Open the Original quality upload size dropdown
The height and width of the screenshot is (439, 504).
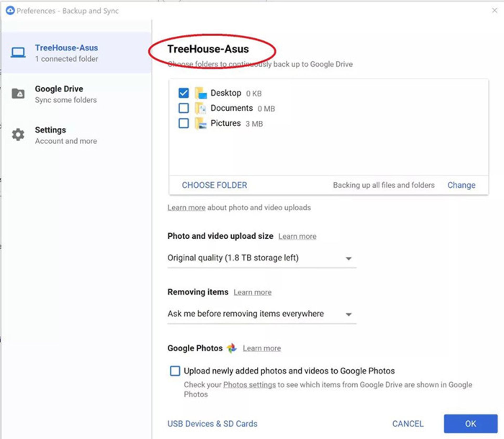click(x=262, y=258)
